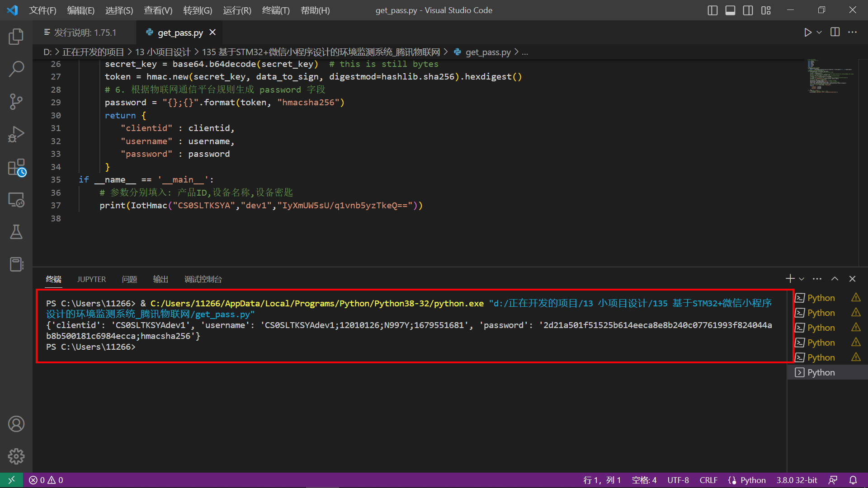Click the 3.8.0 32-bit interpreter selector
This screenshot has width=868, height=488.
[x=797, y=480]
